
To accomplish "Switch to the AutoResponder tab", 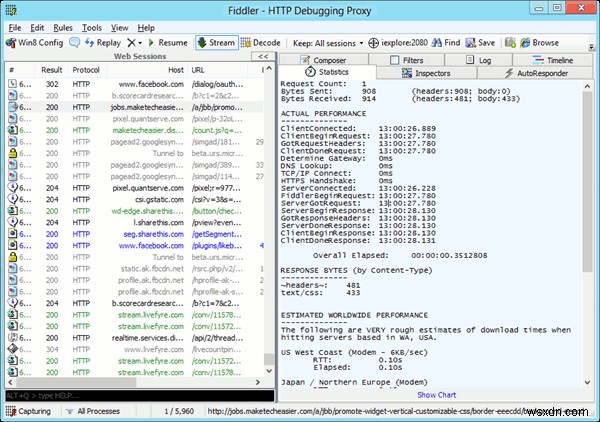I will [535, 73].
